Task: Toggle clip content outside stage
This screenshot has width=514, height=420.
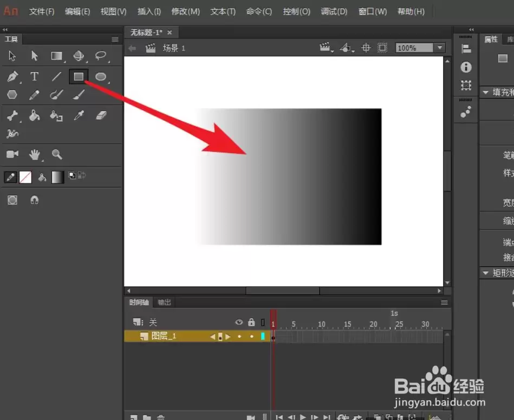Action: click(x=382, y=48)
